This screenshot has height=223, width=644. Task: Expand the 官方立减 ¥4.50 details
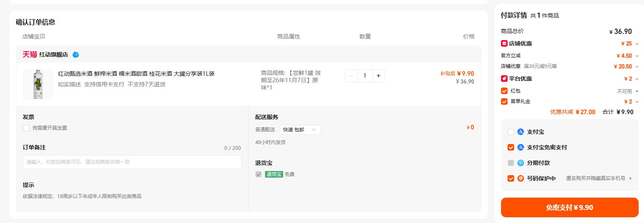click(x=637, y=56)
